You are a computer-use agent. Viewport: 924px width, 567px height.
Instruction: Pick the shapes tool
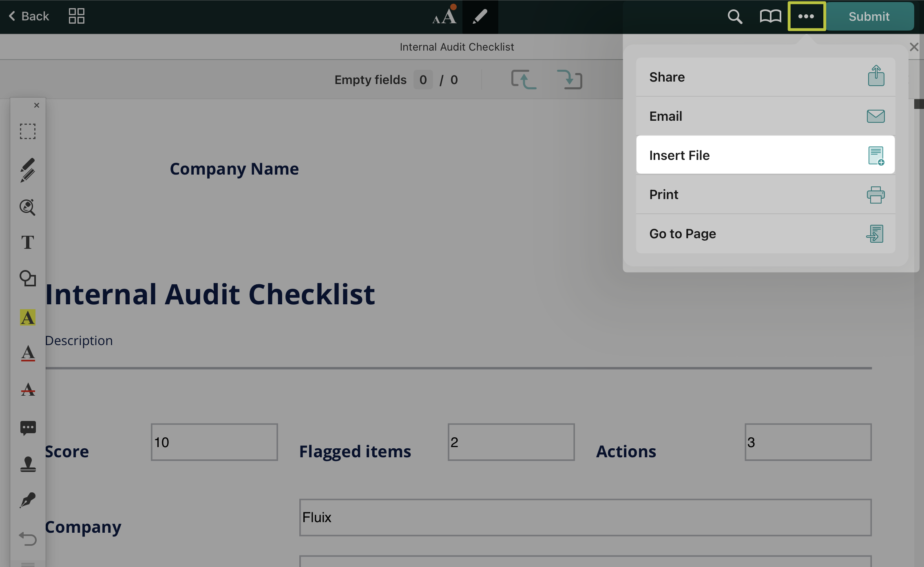click(x=28, y=279)
